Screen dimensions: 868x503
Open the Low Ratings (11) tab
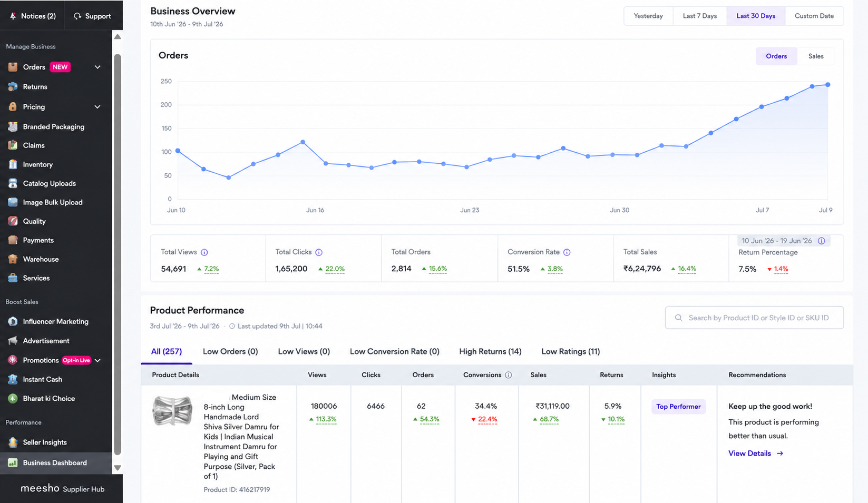point(571,351)
